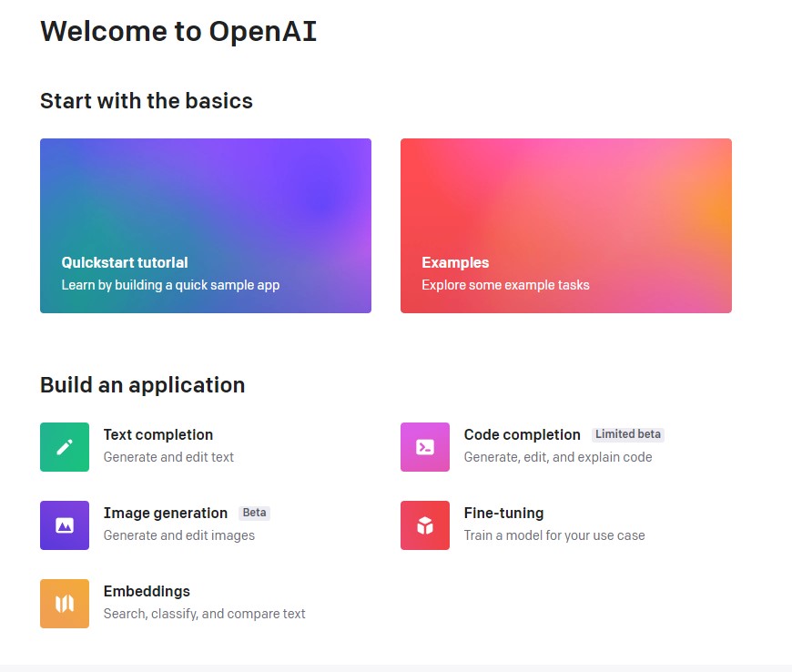The image size is (792, 672).
Task: Select 'Train a model for your use case'
Action: [x=554, y=535]
